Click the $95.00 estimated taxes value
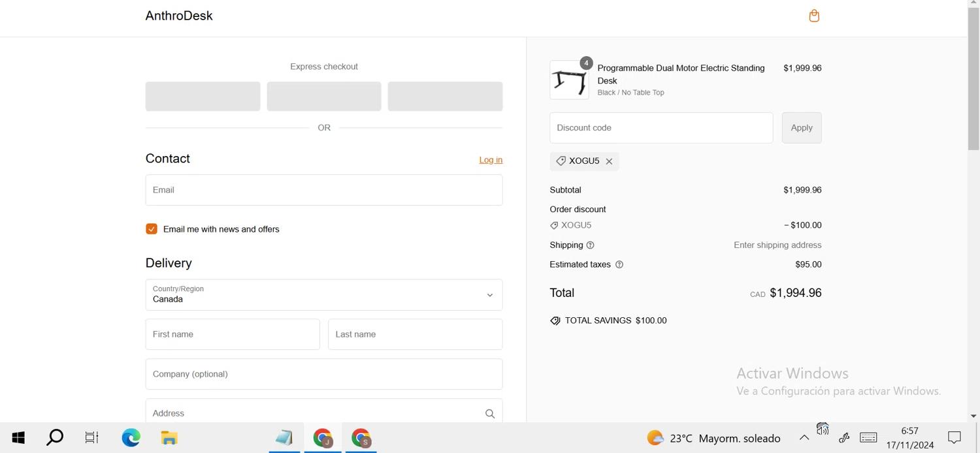 808,264
